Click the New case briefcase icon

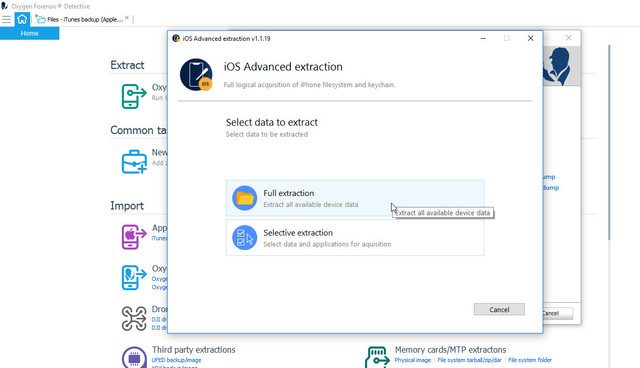coord(134,162)
